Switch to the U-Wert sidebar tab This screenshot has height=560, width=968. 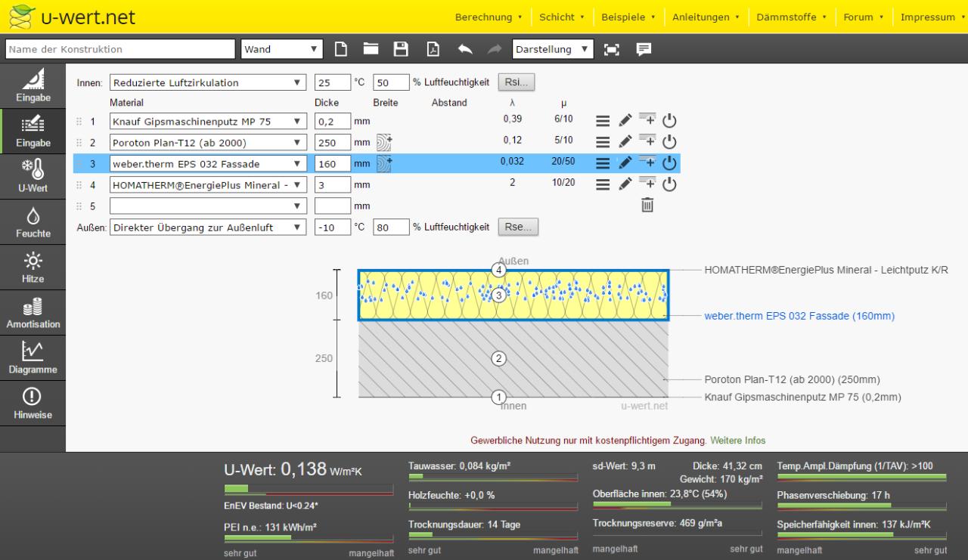[33, 177]
